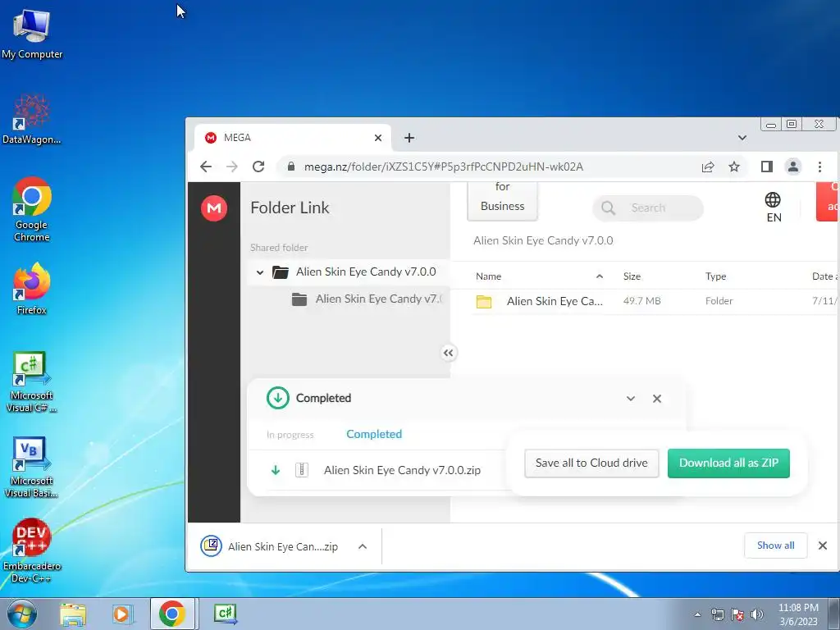
Task: Download all as ZIP
Action: click(x=728, y=463)
